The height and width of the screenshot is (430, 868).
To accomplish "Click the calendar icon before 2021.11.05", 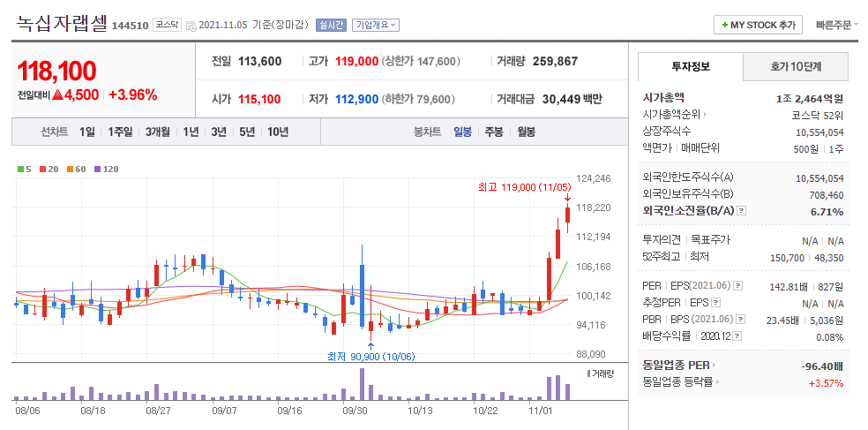I will [x=191, y=26].
